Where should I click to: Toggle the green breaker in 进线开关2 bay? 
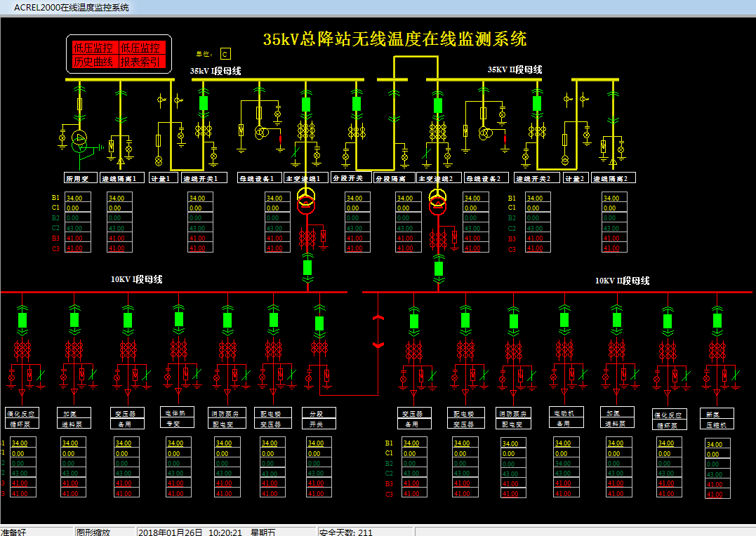point(537,103)
